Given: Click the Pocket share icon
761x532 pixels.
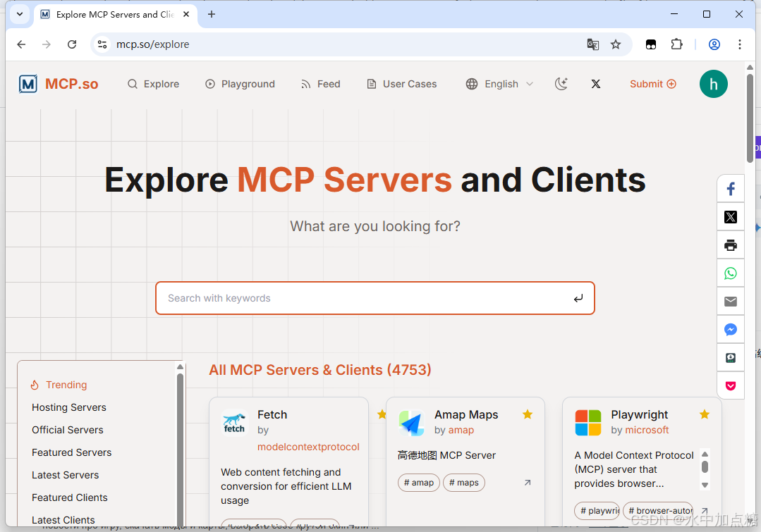Looking at the screenshot, I should click(x=731, y=386).
